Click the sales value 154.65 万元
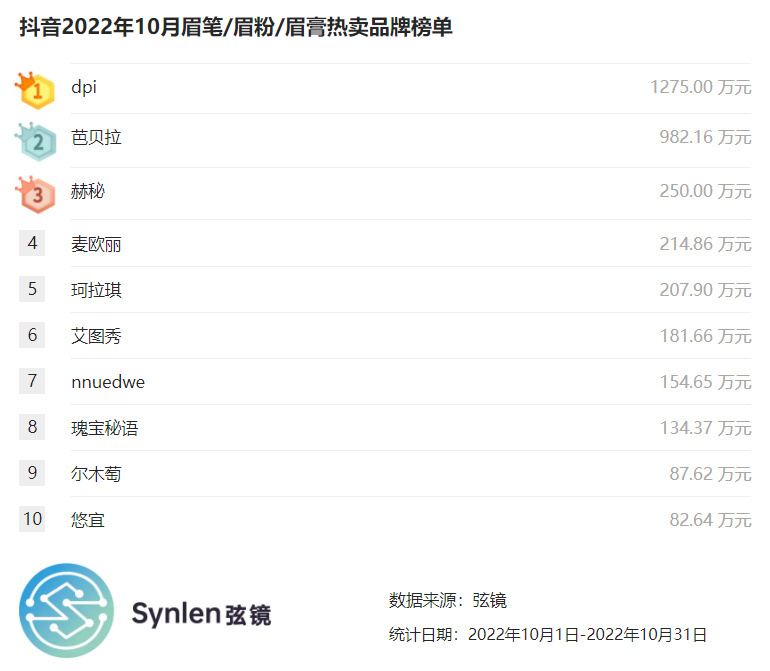Viewport: 770px width, 671px height. click(x=706, y=382)
